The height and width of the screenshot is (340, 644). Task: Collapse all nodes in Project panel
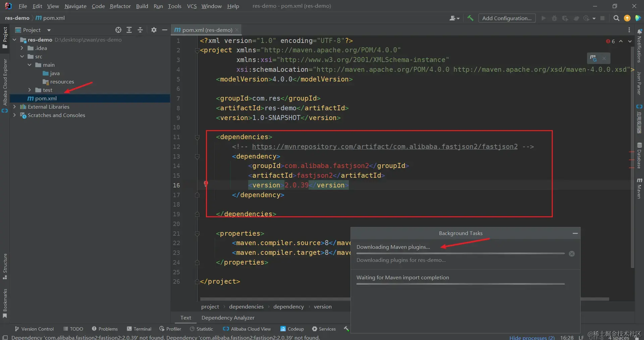tap(140, 30)
